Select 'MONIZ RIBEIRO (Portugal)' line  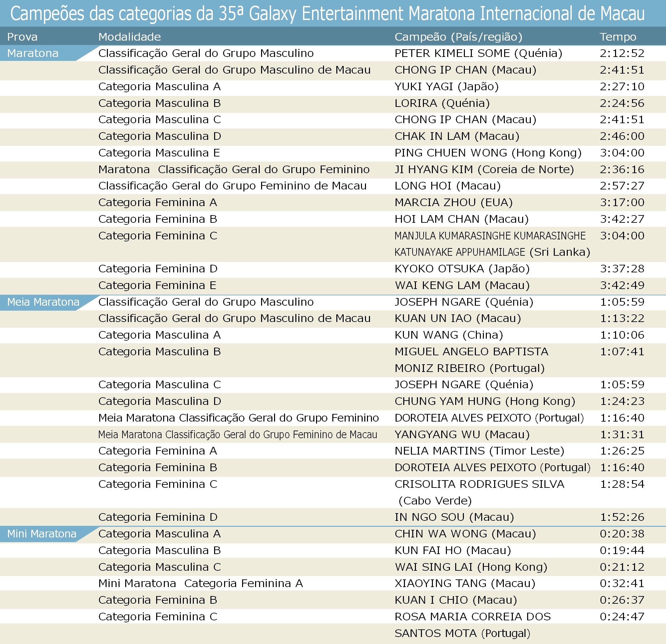[x=469, y=368]
